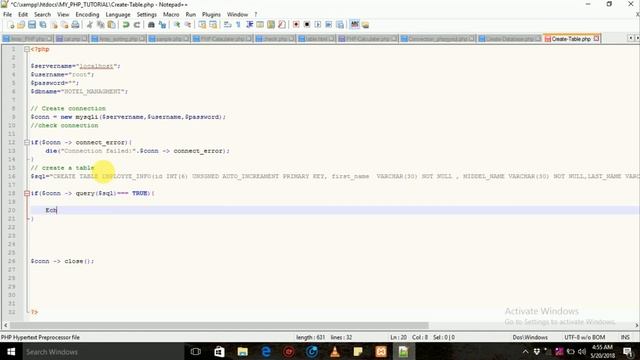Collapse the fold marker at line 12
The width and height of the screenshot is (640, 360).
click(x=27, y=142)
